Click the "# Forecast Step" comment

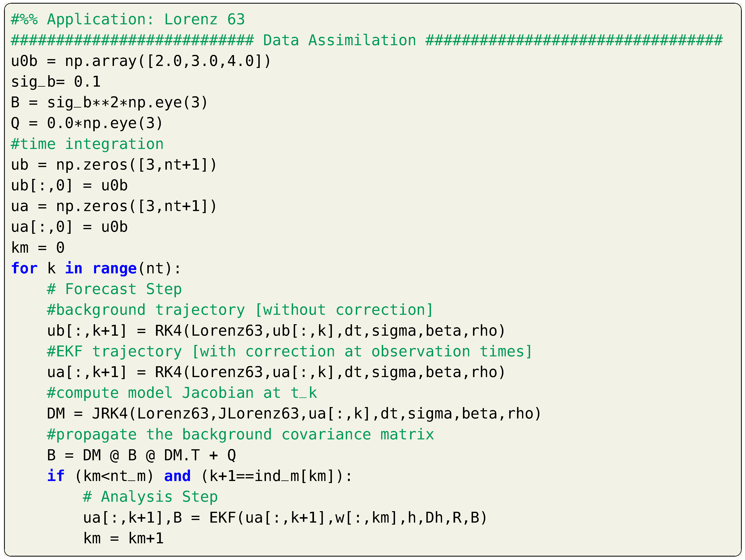[115, 289]
